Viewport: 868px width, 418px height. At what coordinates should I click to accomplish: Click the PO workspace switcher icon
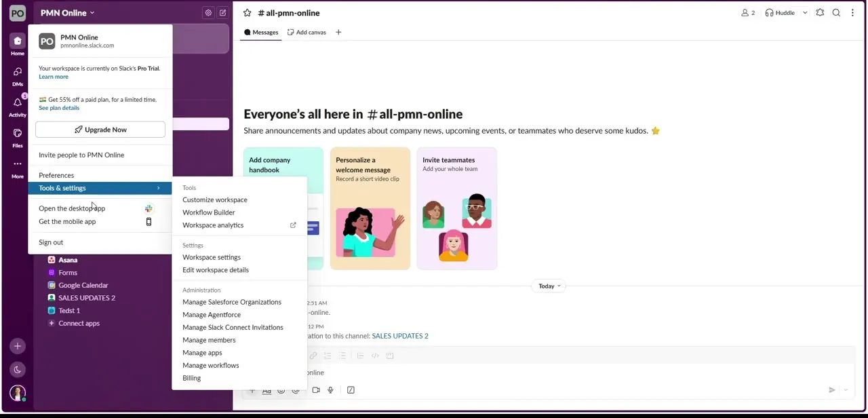18,13
